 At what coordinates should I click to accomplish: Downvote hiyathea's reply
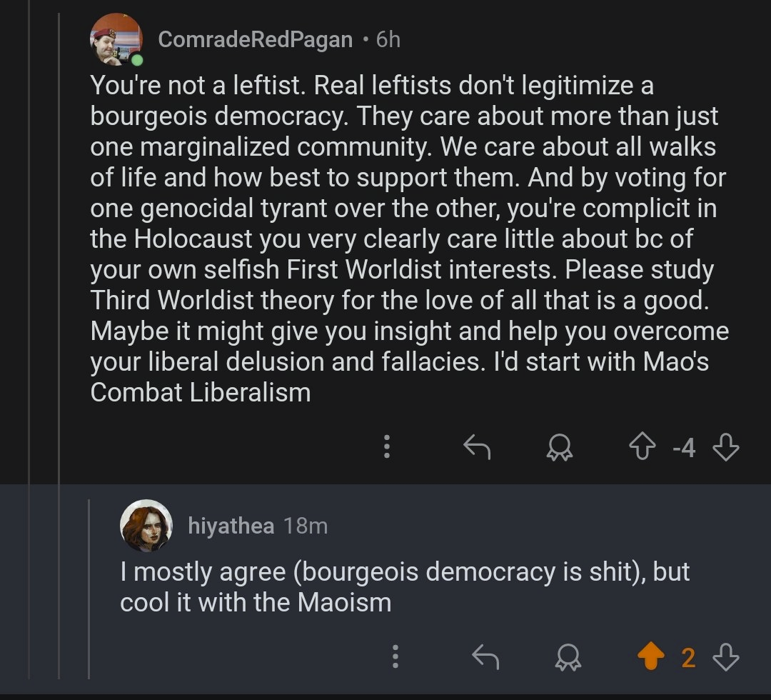coord(725,657)
